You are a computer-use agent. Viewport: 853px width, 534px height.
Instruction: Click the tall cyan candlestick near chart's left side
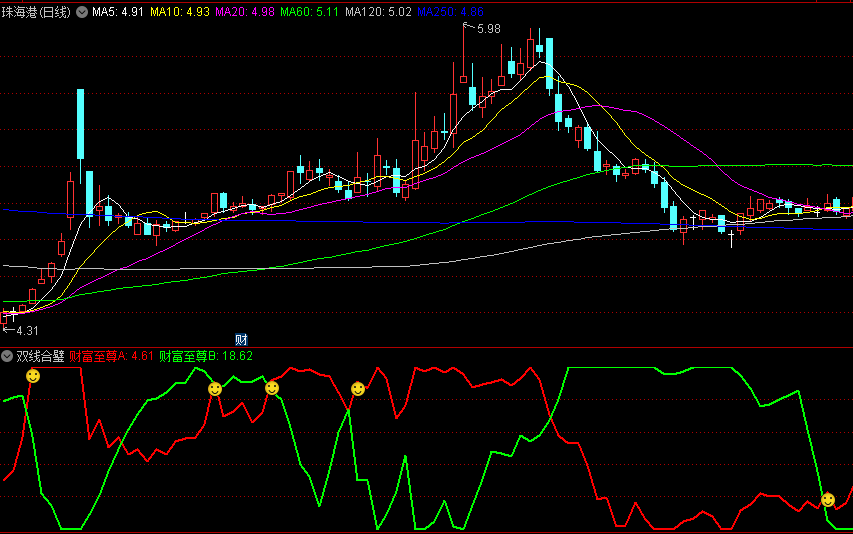(81, 124)
